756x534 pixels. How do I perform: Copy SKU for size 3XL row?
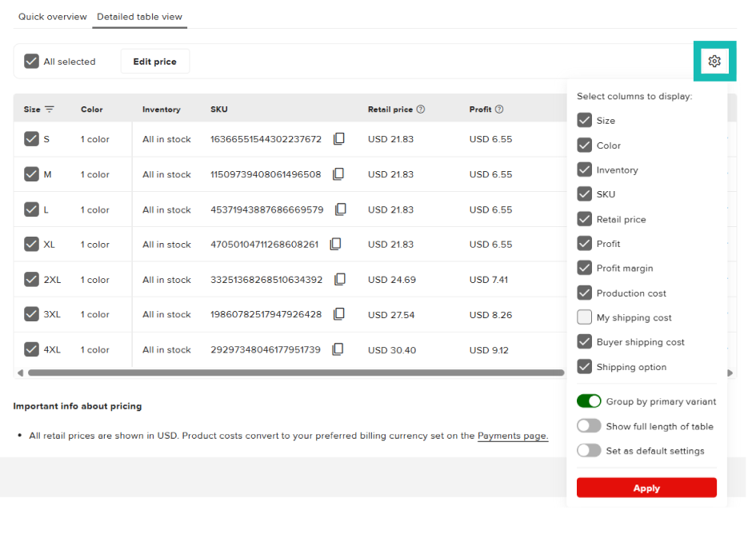pos(339,314)
